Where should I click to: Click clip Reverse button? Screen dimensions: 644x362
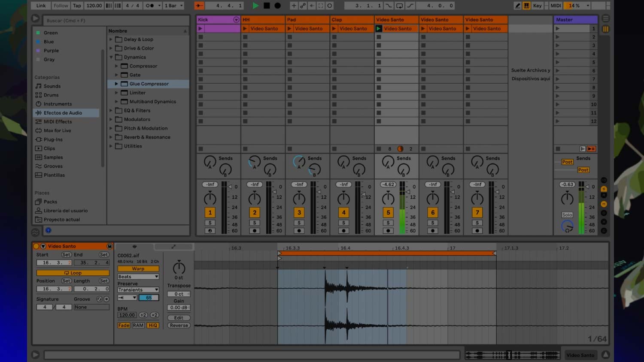click(x=179, y=326)
